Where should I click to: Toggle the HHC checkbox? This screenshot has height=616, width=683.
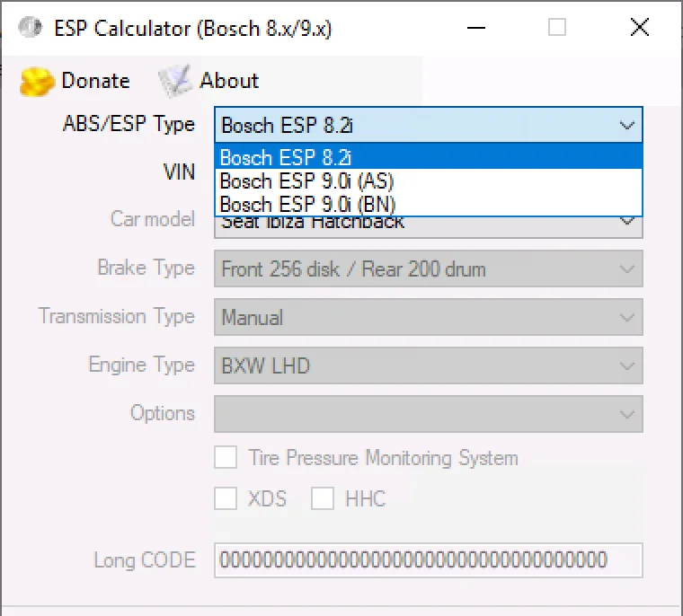click(x=323, y=498)
